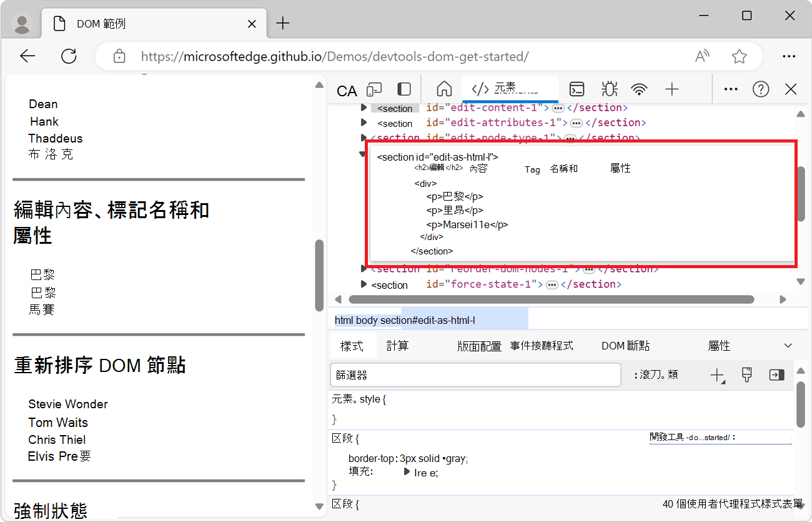Toggle the computed styles sidebar icon

776,374
